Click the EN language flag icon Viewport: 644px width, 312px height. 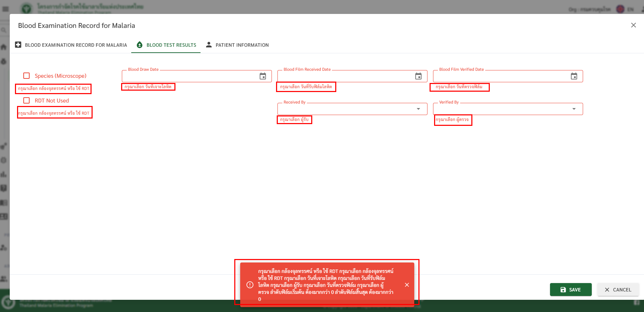pos(620,9)
